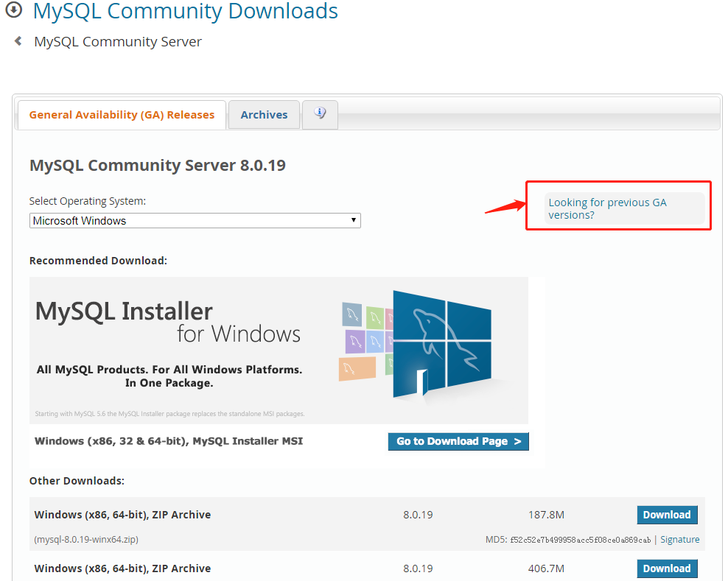This screenshot has width=728, height=581.
Task: Click the back arrow before MySQL Community Server
Action: [18, 41]
